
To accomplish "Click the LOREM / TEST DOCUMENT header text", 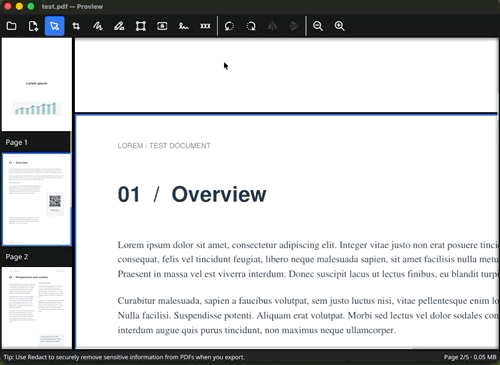I will click(x=164, y=146).
